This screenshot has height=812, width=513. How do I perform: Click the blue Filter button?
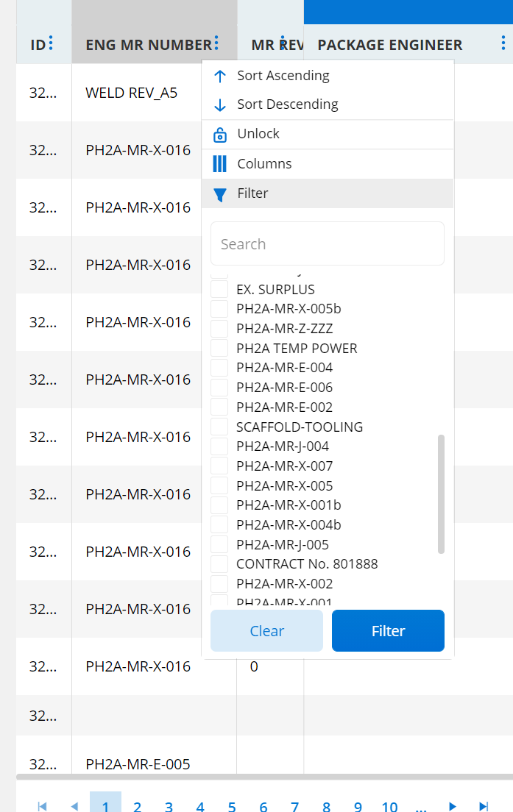coord(388,630)
